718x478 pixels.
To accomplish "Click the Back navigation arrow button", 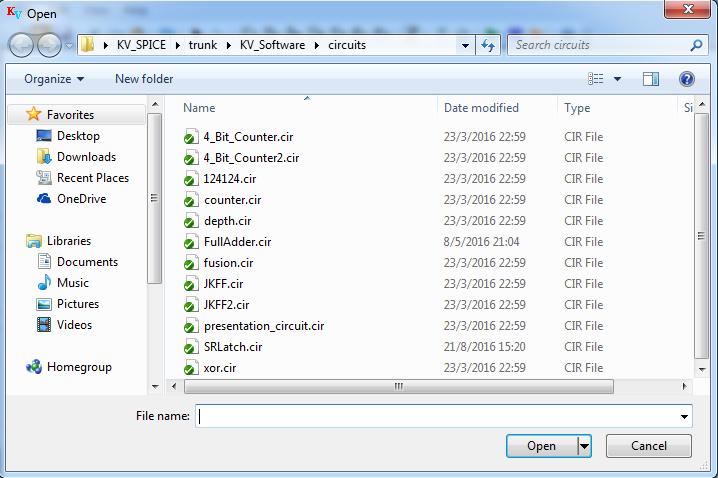I will tap(21, 45).
